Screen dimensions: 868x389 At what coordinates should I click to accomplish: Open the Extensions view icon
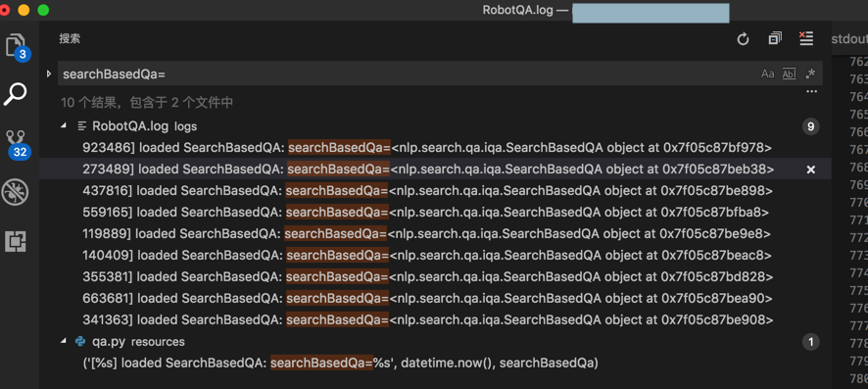pyautogui.click(x=16, y=241)
